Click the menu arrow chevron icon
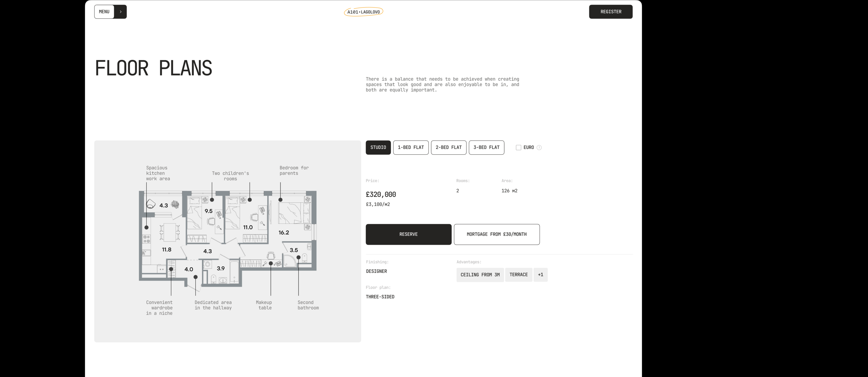This screenshot has height=377, width=868. tap(121, 12)
